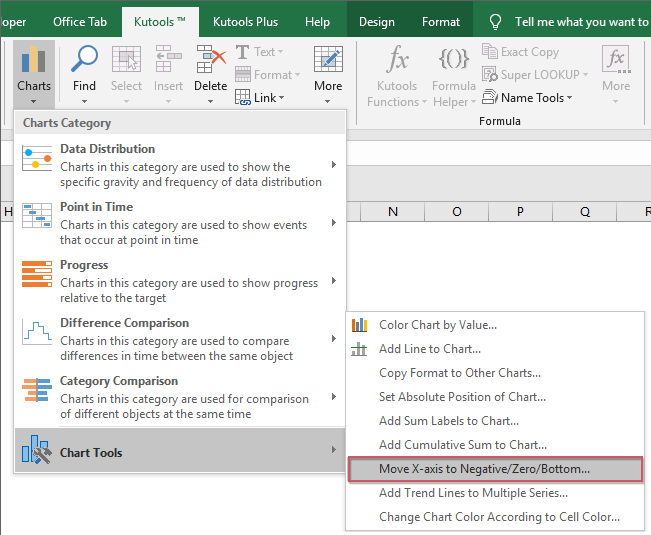Viewport: 651px width, 535px height.
Task: Click the Select icon in ribbon
Action: click(x=126, y=62)
